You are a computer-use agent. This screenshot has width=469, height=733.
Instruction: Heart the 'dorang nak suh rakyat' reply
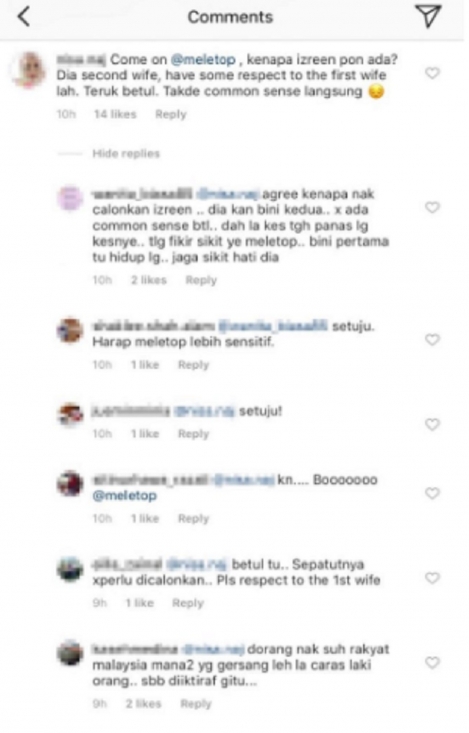pos(433,662)
